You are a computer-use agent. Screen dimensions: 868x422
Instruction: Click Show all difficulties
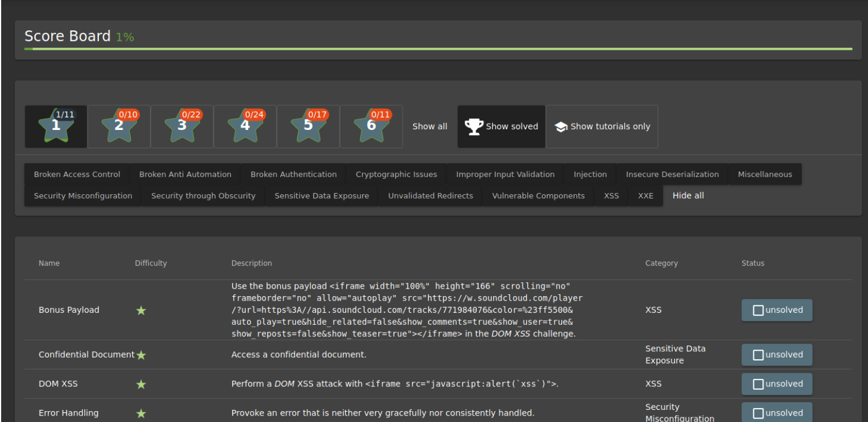(x=430, y=126)
